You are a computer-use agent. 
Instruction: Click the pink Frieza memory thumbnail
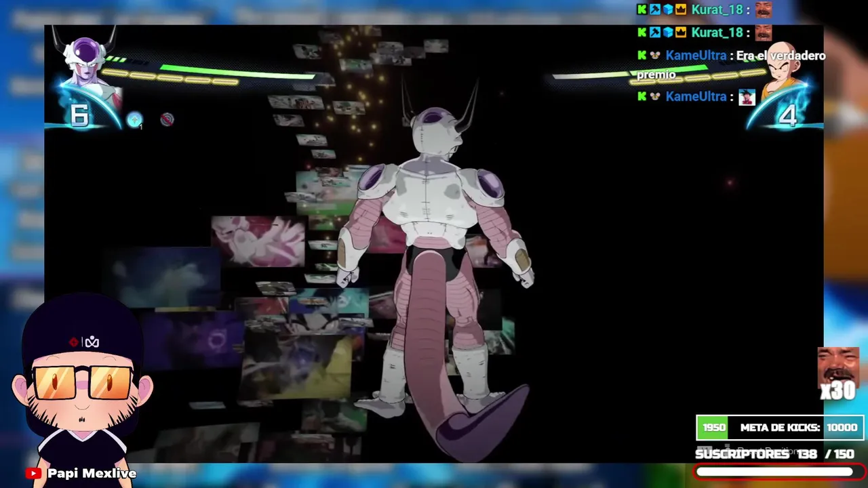point(258,241)
